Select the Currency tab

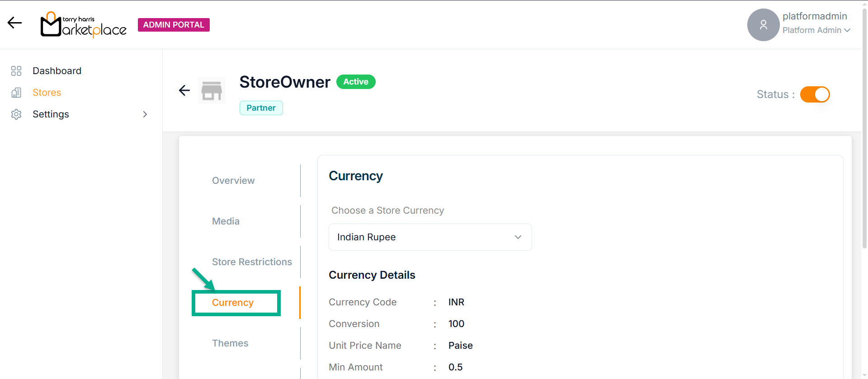(233, 303)
